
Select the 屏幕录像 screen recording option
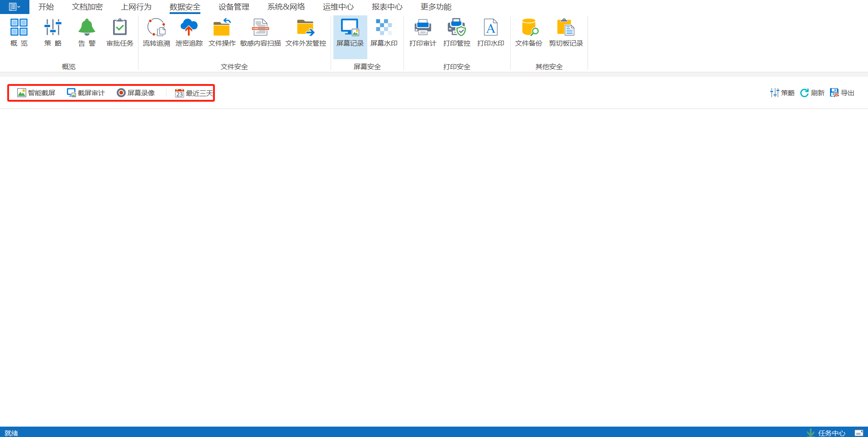coord(136,93)
